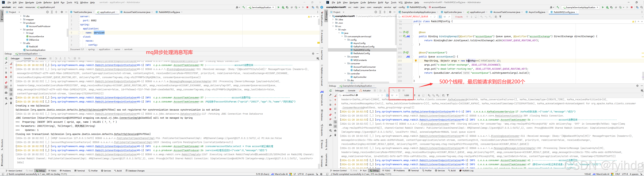This screenshot has width=644, height=176.
Task: Stop ServiceAApplication from debug sidebar
Action: [6, 77]
